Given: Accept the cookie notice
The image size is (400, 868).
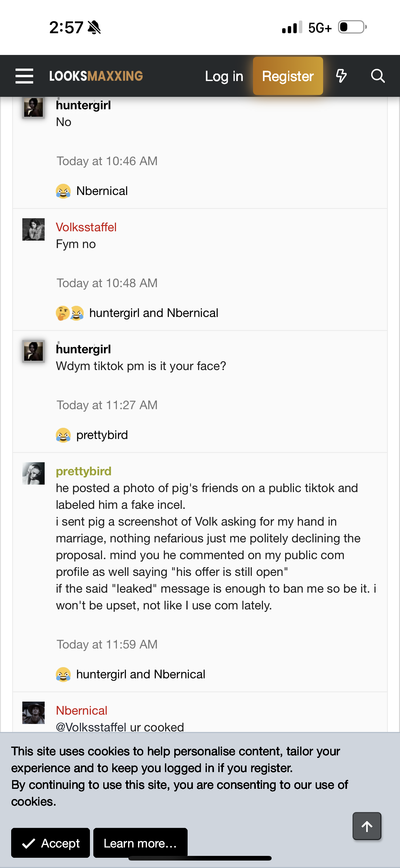Looking at the screenshot, I should tap(51, 843).
